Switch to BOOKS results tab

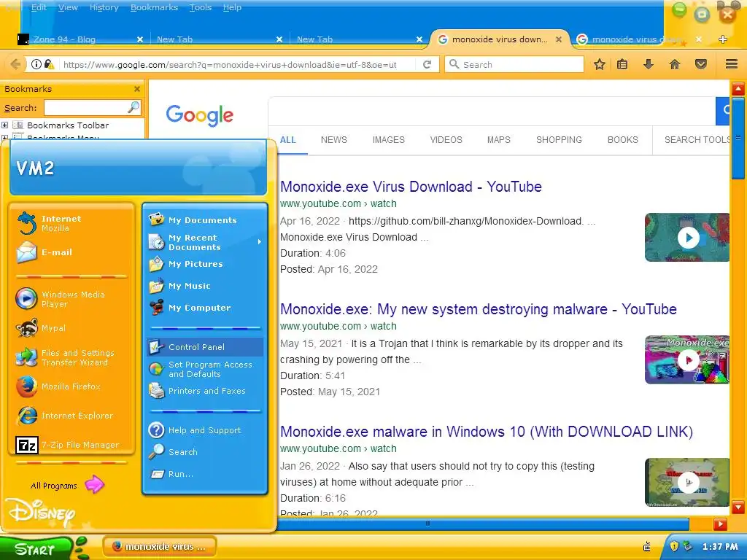tap(623, 139)
